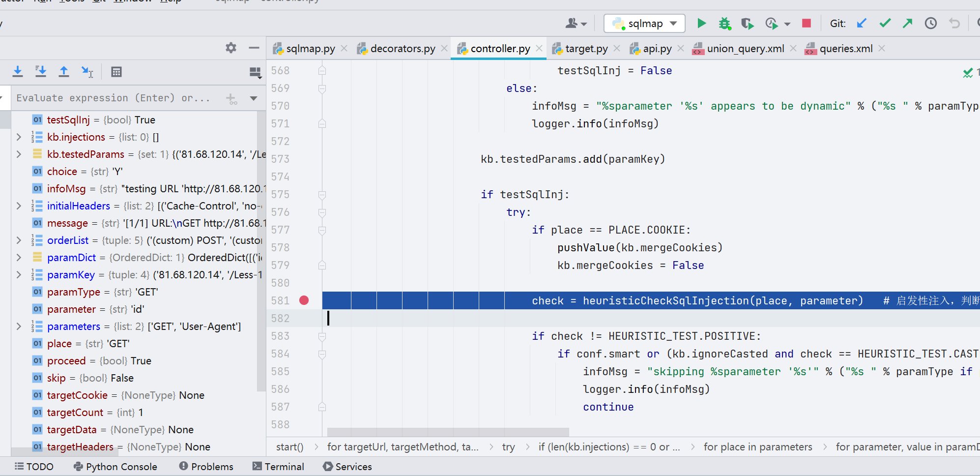The height and width of the screenshot is (476, 980).
Task: Open the Python Console tool window
Action: [x=115, y=467]
